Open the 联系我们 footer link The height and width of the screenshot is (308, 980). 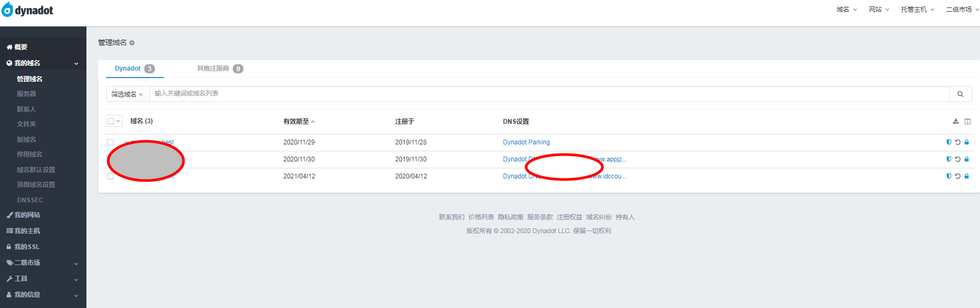click(x=452, y=217)
